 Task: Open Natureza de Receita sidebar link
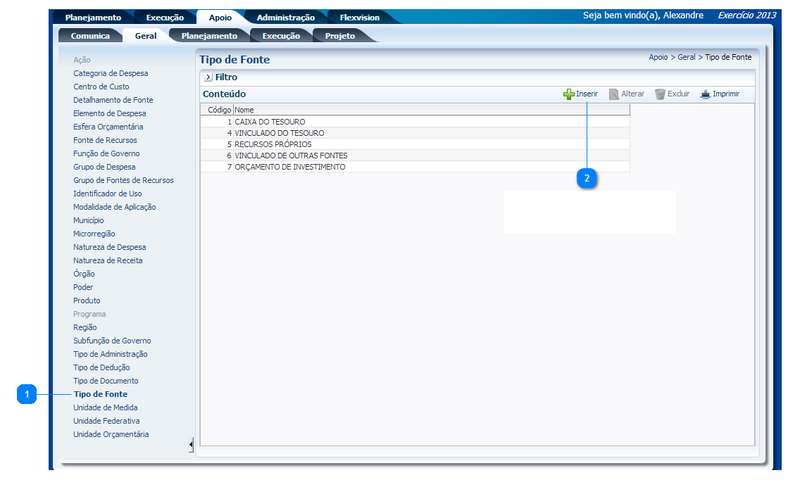pyautogui.click(x=108, y=260)
